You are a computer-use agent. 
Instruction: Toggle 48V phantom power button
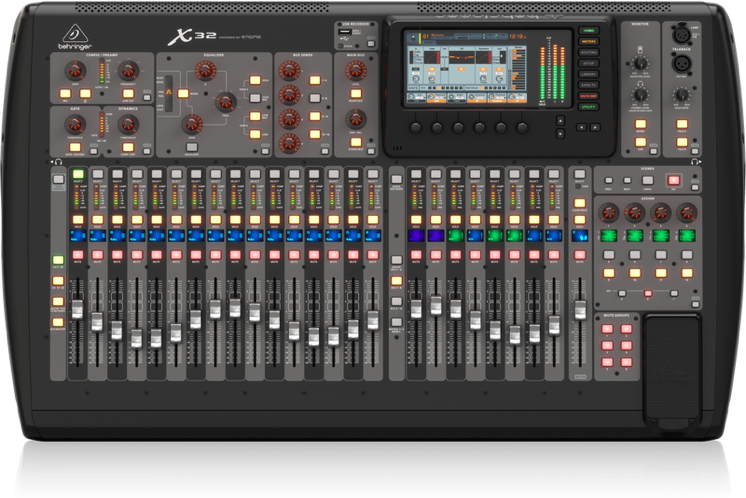point(65,94)
